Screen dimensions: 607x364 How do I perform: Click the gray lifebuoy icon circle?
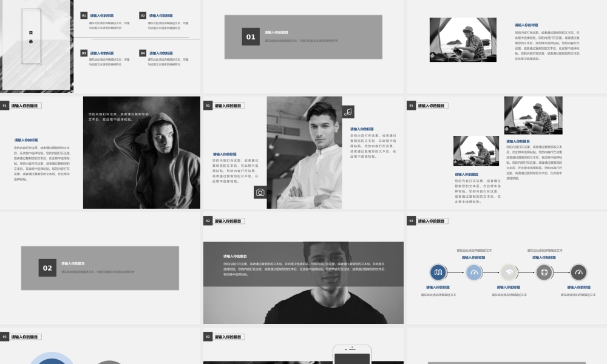point(544,272)
